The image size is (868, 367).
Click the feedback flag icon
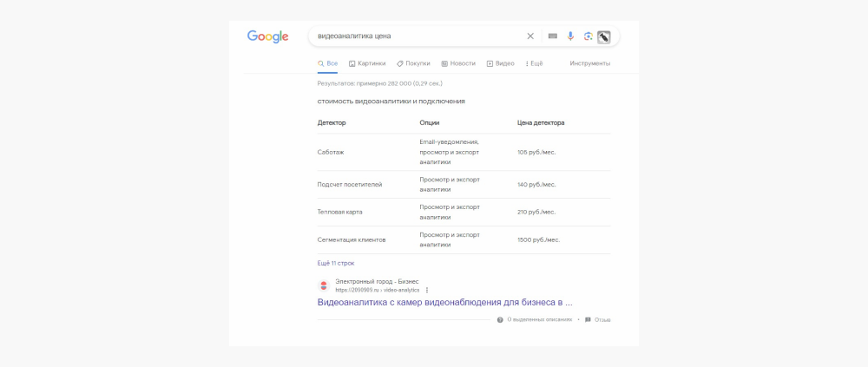click(588, 319)
